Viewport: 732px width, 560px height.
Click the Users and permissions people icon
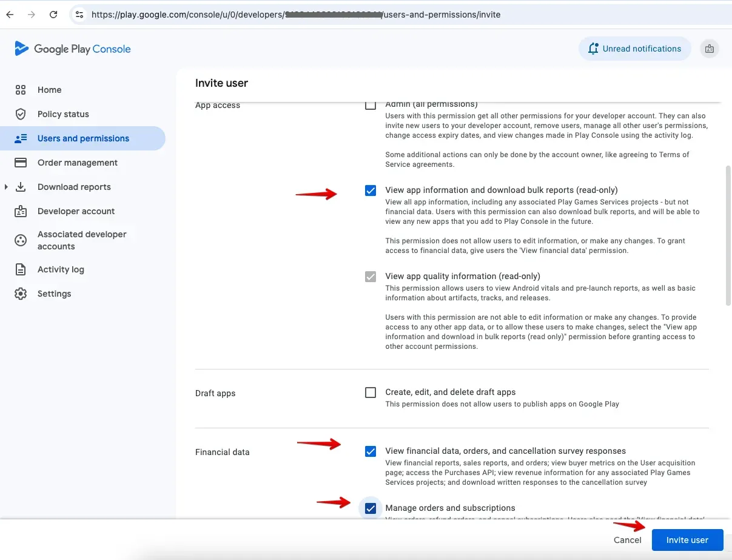point(21,138)
